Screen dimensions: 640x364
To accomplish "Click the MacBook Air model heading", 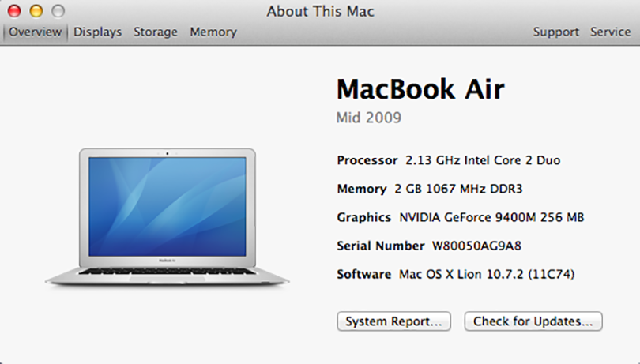I will [420, 88].
